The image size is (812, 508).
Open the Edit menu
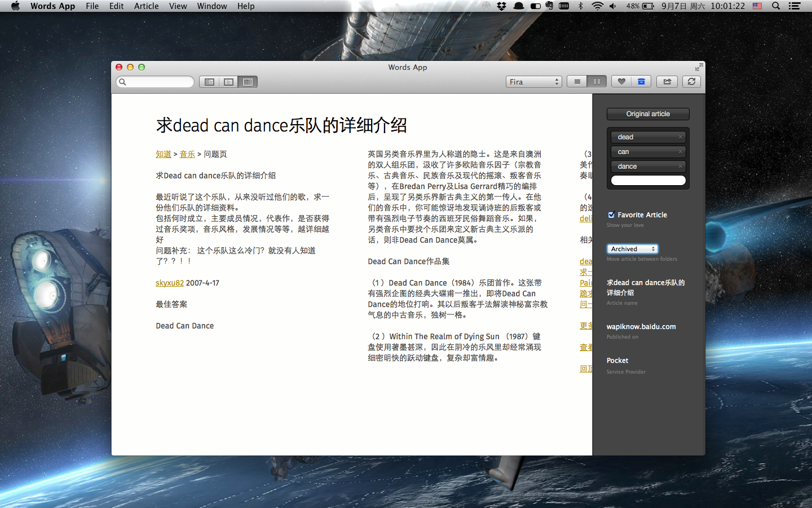pyautogui.click(x=116, y=6)
